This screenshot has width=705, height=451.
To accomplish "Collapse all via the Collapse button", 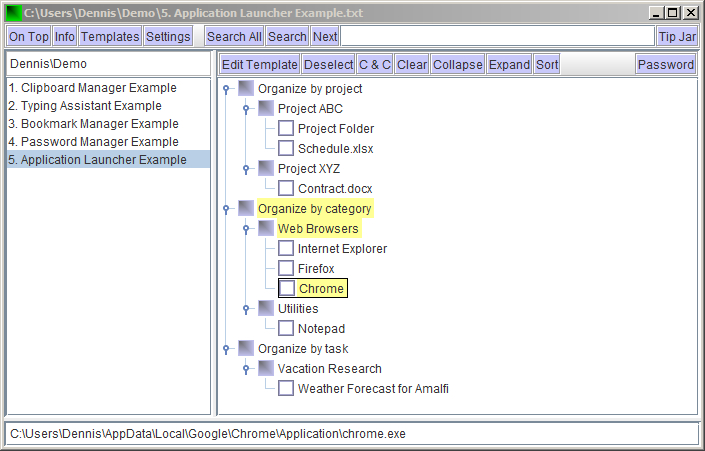I will (x=457, y=64).
